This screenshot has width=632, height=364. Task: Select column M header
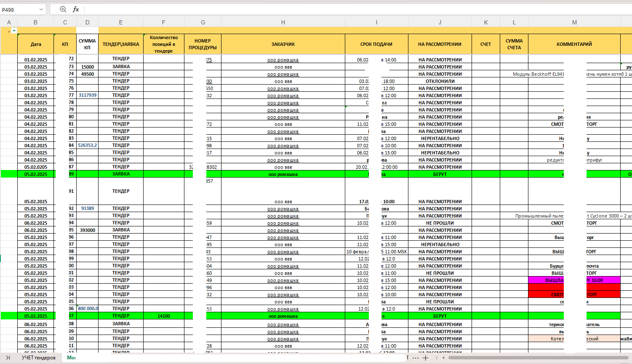(x=574, y=22)
